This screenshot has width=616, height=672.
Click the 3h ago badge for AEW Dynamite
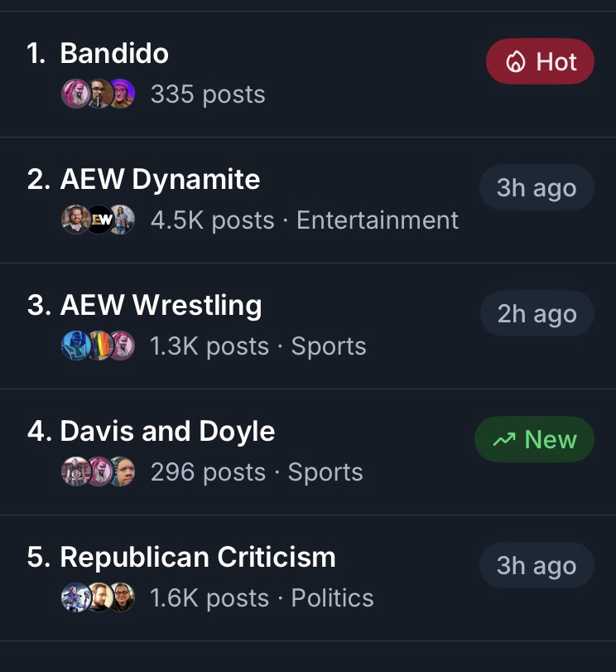(x=537, y=188)
